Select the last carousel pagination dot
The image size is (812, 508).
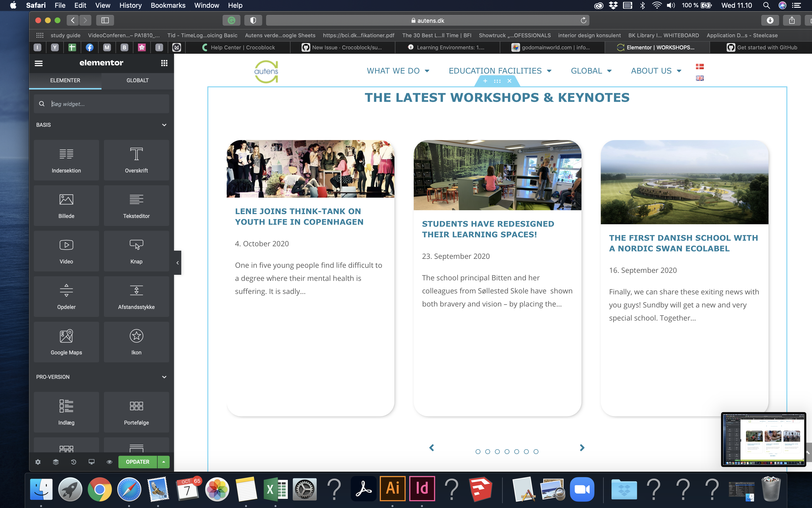(x=536, y=452)
